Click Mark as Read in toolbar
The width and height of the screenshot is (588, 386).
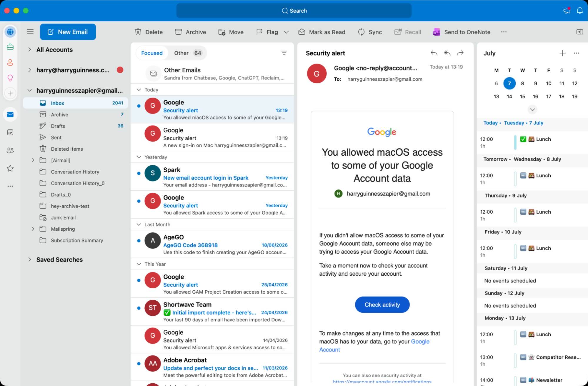322,32
